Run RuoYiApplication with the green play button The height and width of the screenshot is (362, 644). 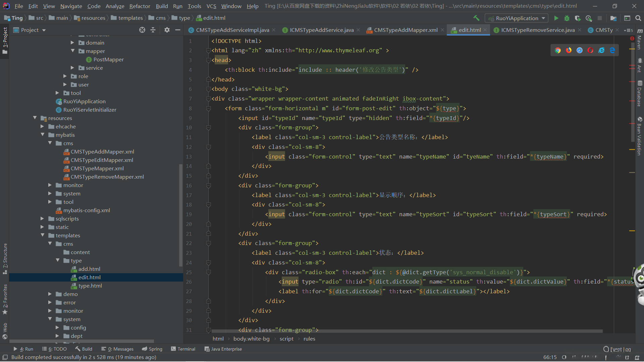(x=556, y=18)
